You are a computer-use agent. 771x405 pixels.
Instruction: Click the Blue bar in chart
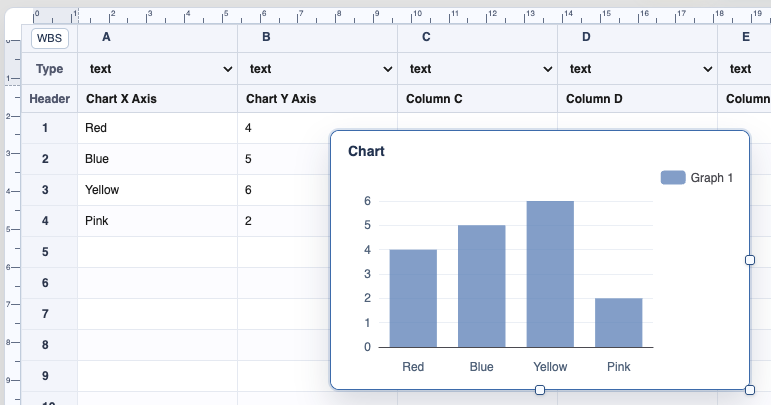click(x=481, y=286)
